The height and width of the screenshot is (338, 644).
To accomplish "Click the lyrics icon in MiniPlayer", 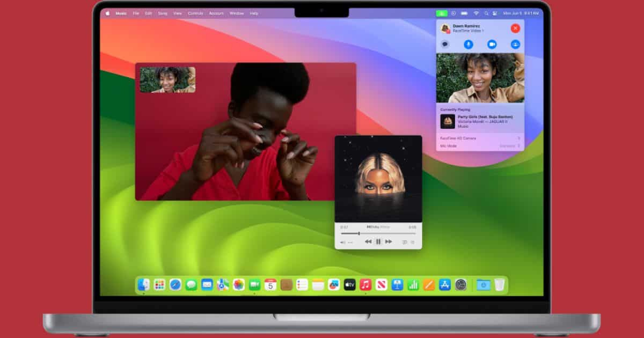I will coord(405,242).
